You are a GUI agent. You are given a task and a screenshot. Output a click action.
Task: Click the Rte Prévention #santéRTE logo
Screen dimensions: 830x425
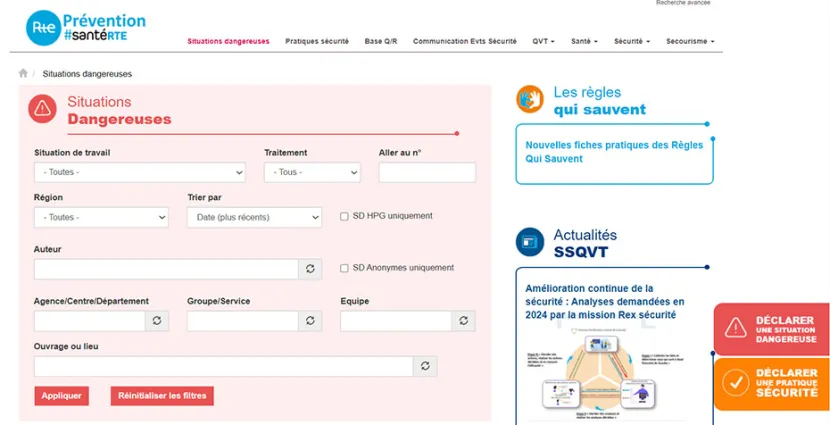[x=86, y=28]
